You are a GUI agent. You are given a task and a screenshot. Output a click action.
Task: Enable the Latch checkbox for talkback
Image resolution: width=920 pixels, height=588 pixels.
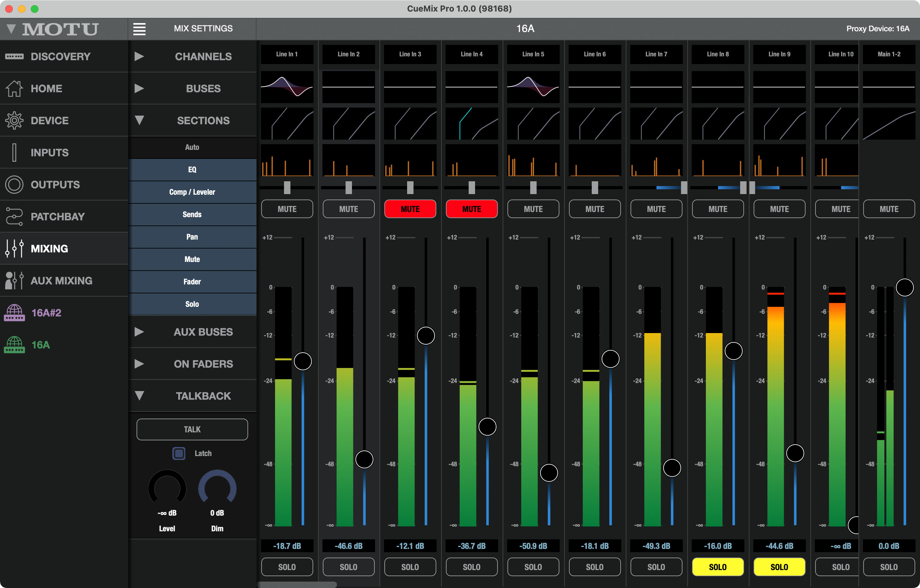point(179,453)
